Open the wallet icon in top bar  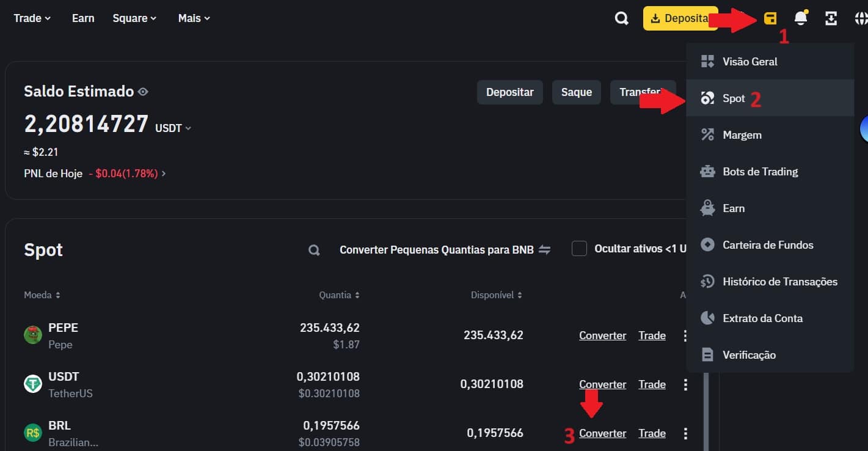pyautogui.click(x=770, y=18)
